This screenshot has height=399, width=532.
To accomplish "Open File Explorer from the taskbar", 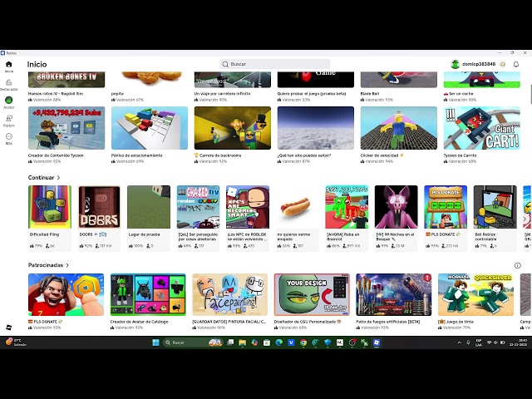I will pyautogui.click(x=242, y=342).
